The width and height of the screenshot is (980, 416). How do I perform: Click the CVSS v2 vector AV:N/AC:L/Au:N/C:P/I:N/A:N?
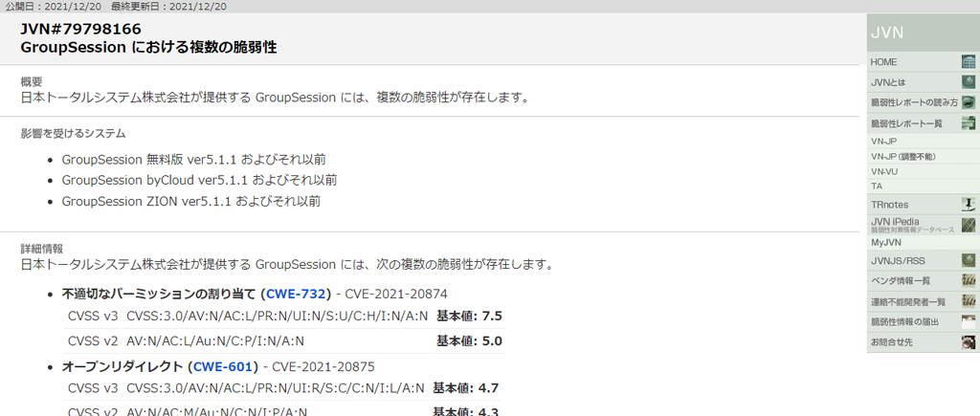[215, 341]
